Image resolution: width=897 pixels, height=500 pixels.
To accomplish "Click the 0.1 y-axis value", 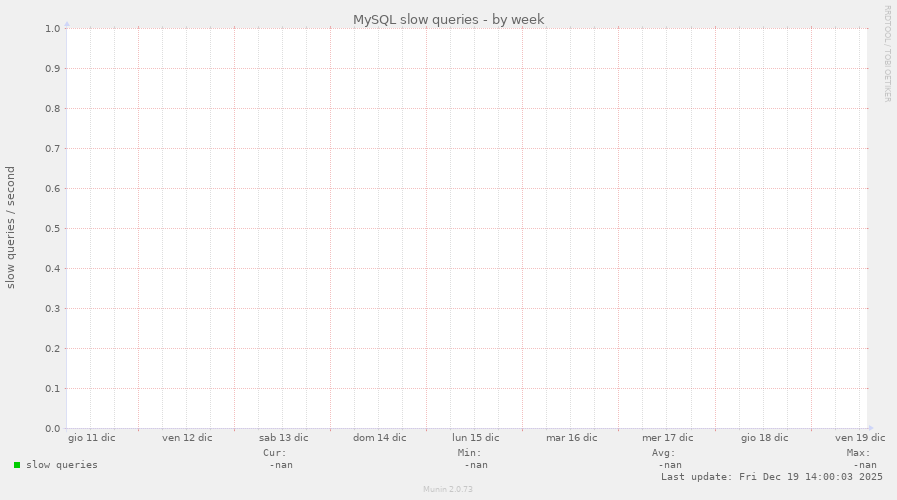I will point(53,389).
